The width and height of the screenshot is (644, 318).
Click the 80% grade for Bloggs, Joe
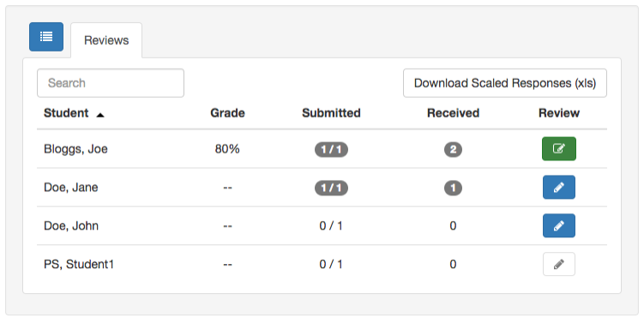coord(227,149)
